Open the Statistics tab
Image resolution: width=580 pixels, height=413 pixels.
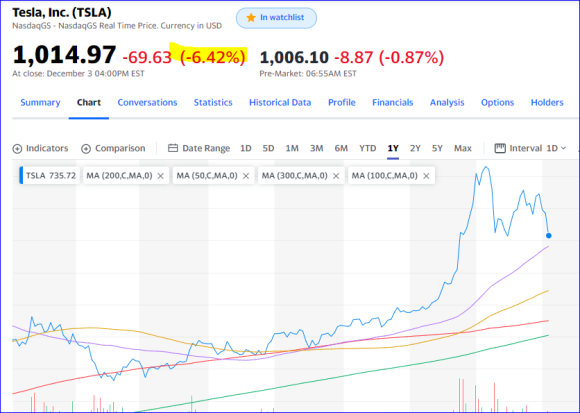pos(213,102)
